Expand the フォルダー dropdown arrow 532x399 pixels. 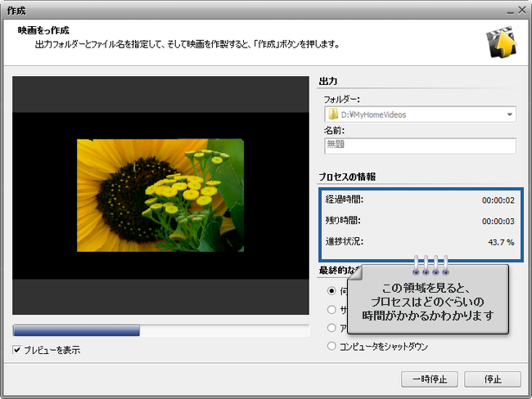click(509, 114)
